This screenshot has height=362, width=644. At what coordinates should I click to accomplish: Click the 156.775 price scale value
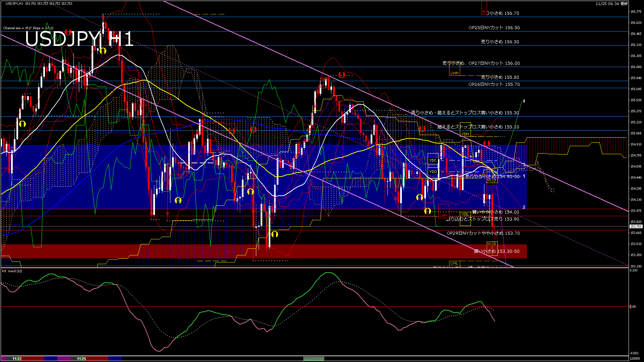(636, 11)
